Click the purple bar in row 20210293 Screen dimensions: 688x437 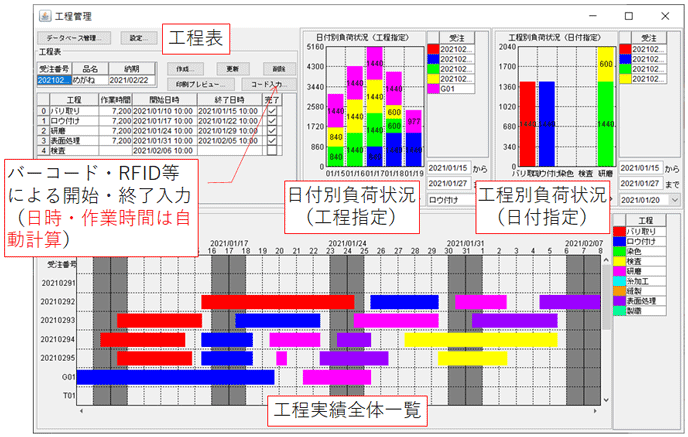pos(515,321)
